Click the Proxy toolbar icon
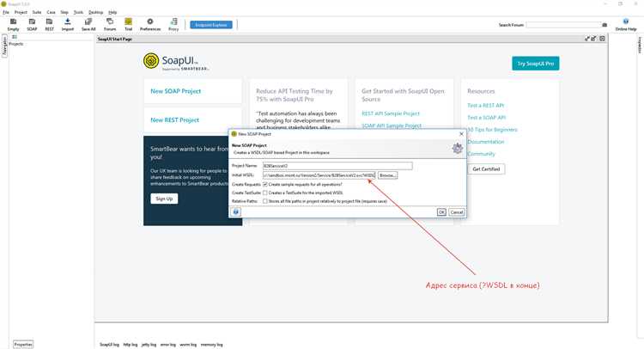This screenshot has height=349, width=644. tap(173, 24)
